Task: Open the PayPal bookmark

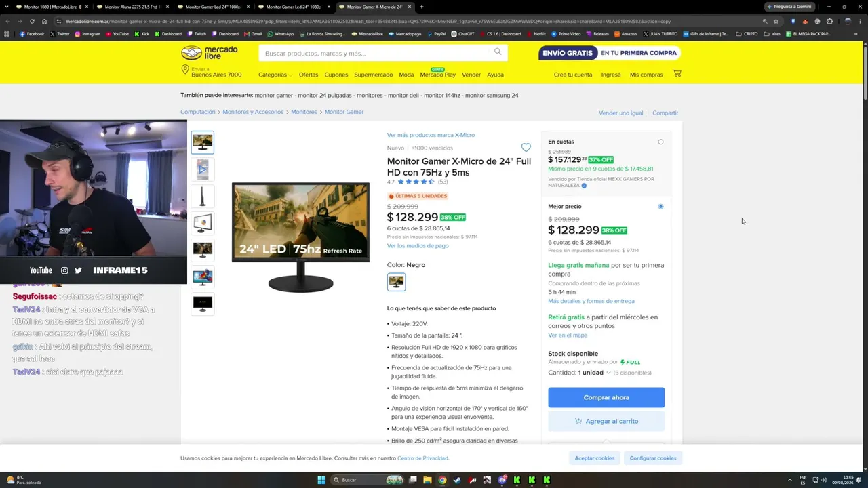Action: (437, 33)
